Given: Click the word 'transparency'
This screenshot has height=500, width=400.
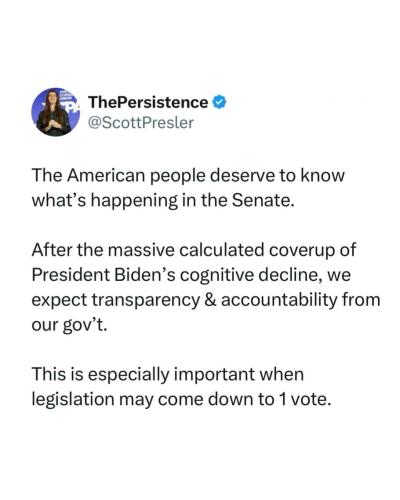Looking at the screenshot, I should [x=145, y=301].
